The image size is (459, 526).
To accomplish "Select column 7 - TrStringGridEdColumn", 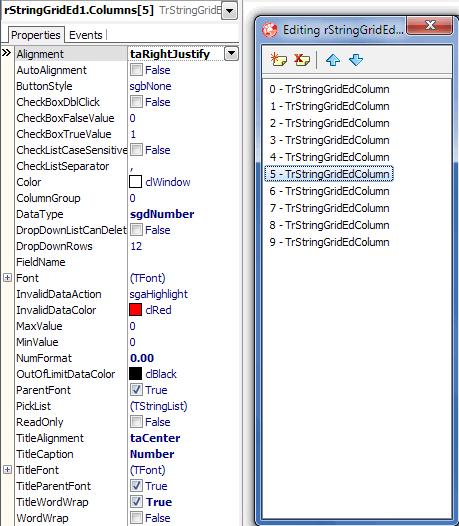I will (x=329, y=208).
